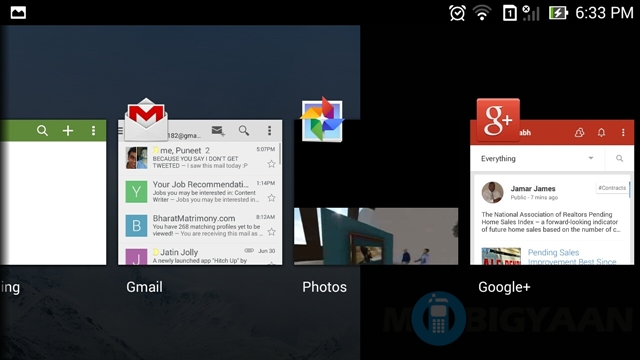This screenshot has height=360, width=640.
Task: Open the Google+ overflow menu
Action: tap(623, 133)
